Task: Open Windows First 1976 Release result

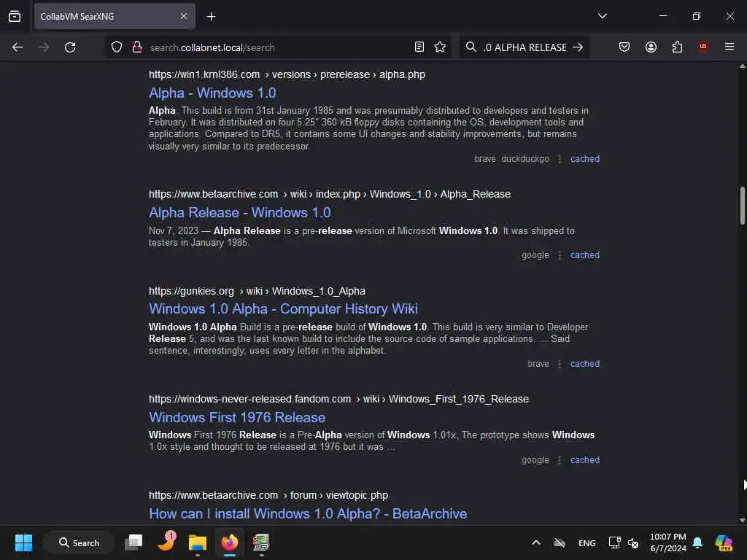Action: coord(237,417)
